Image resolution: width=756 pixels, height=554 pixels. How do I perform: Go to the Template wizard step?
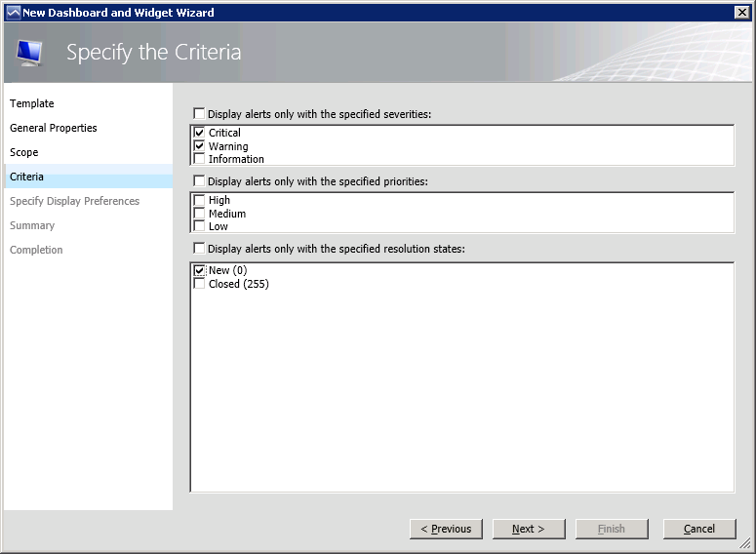(32, 103)
